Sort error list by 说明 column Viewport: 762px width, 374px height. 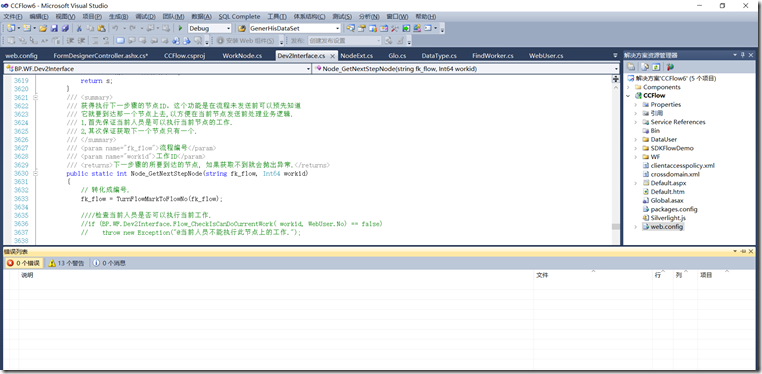tap(276, 275)
